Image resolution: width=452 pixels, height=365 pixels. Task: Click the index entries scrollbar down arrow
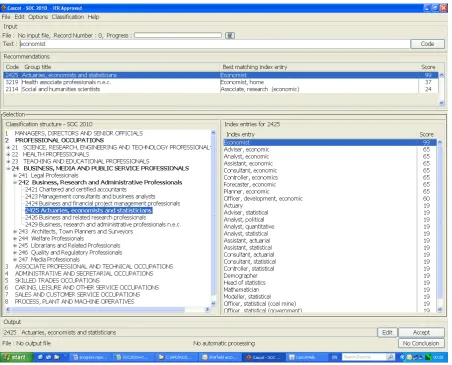tap(440, 310)
